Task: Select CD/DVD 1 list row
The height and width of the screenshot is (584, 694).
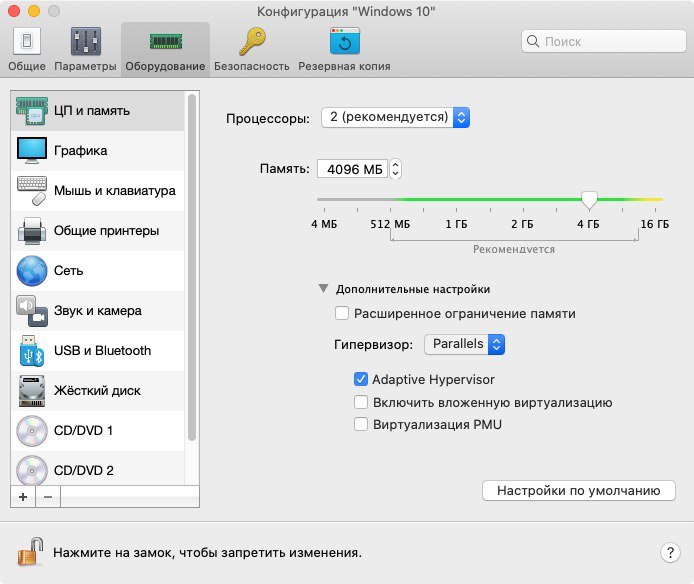Action: coord(97,431)
